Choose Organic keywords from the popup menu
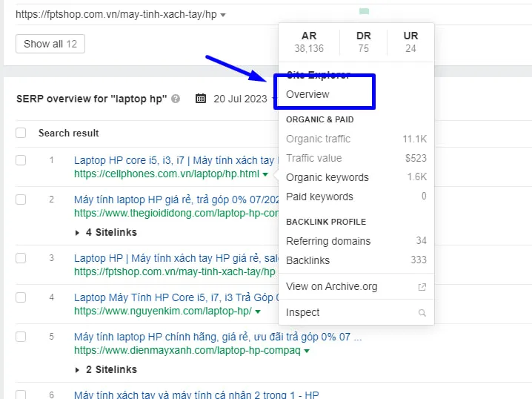Viewport: 532px width, 399px height. pos(327,177)
